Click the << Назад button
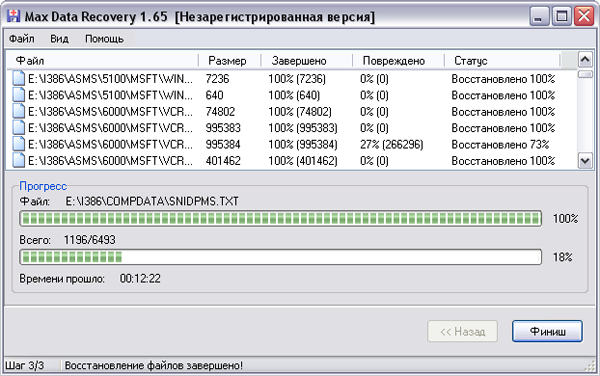This screenshot has width=600, height=376. click(x=462, y=331)
